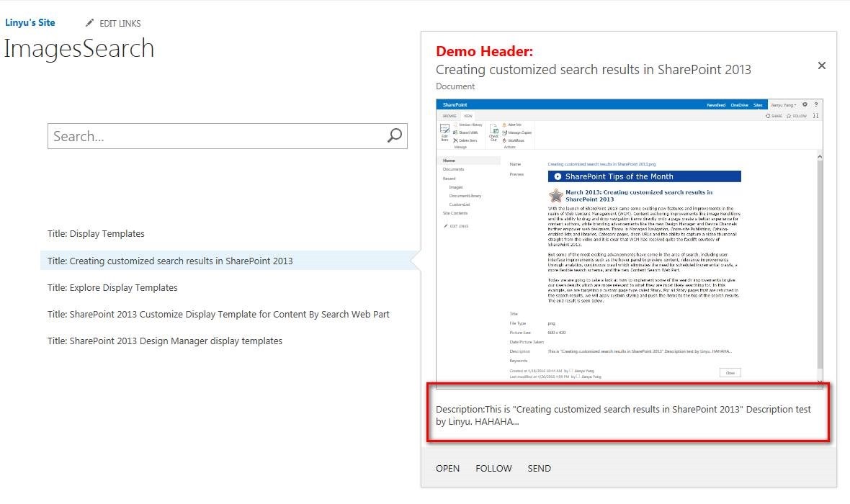Click the EDIT LINKS text
Image resolution: width=850 pixels, height=504 pixels.
click(120, 23)
